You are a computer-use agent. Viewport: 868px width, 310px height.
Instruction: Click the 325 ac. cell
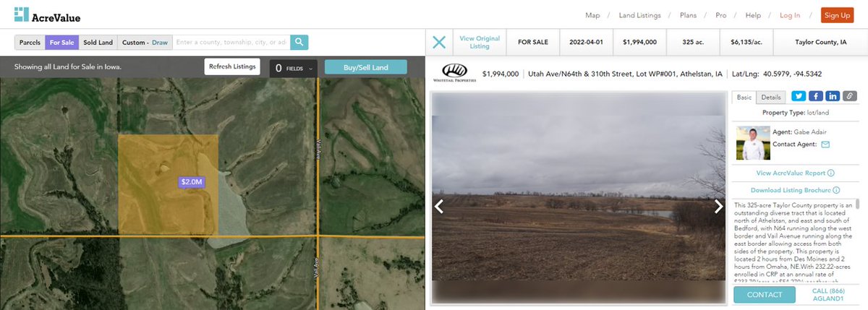pyautogui.click(x=693, y=43)
